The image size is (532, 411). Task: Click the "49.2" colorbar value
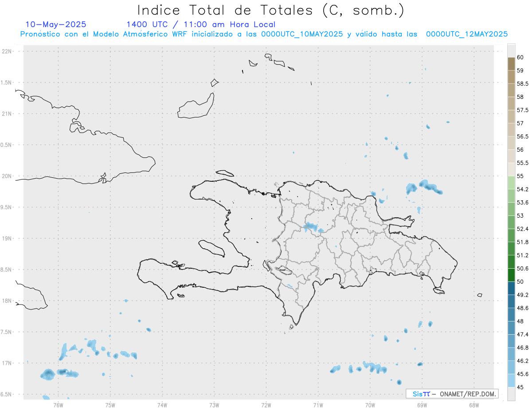[522, 295]
